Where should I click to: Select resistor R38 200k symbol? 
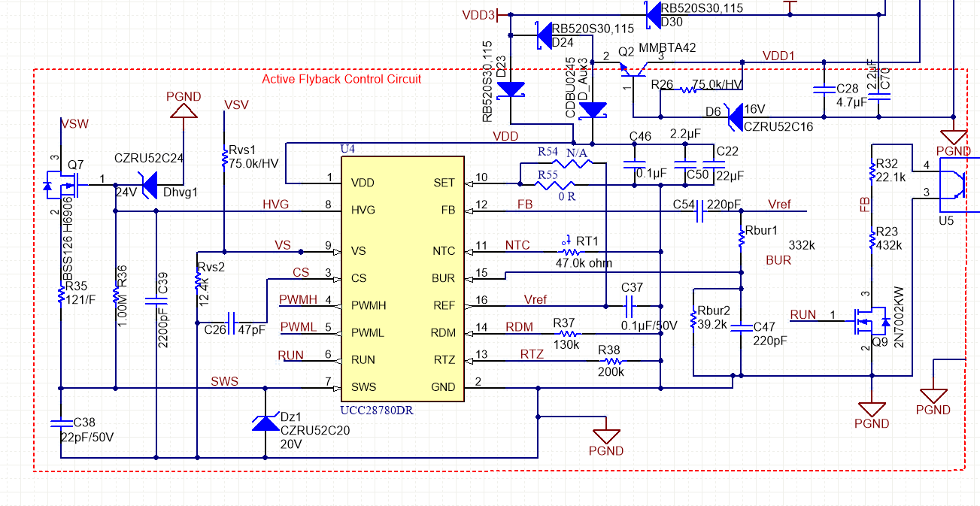pos(613,360)
